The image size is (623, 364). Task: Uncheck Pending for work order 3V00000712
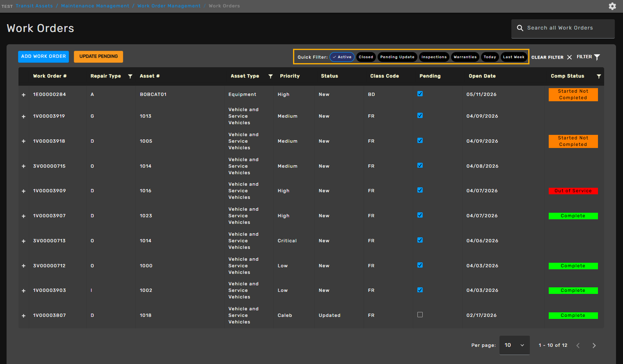click(x=420, y=265)
